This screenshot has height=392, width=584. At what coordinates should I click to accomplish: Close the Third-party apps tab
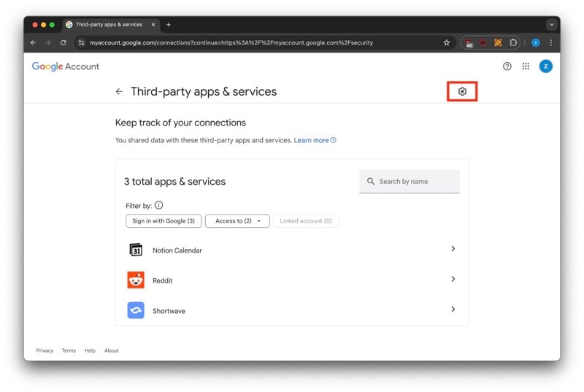153,25
